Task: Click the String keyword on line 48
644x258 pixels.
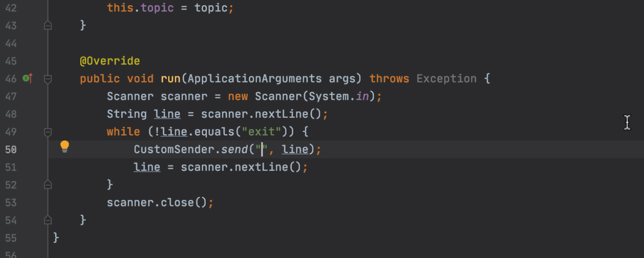Action: tap(127, 114)
